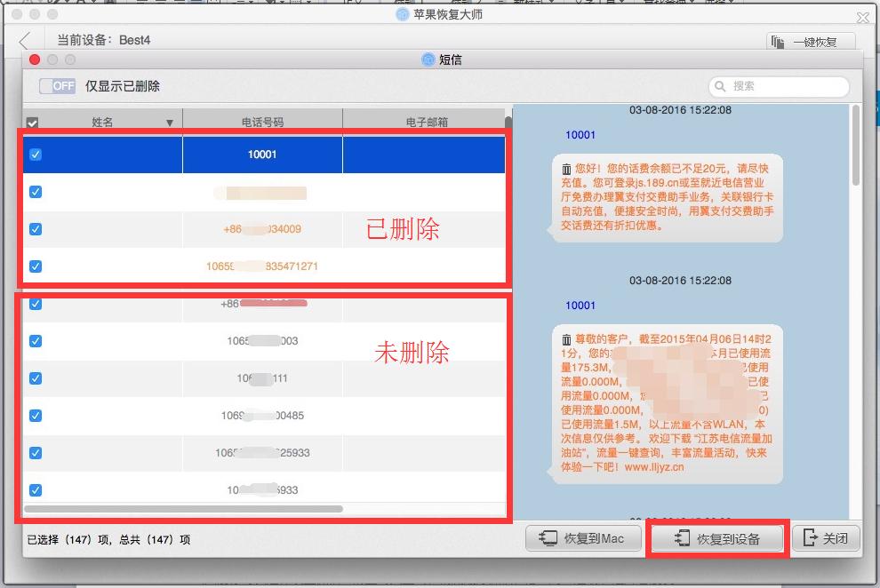Click the phone icon inside 恢复到设备 button
880x588 pixels.
click(x=681, y=537)
